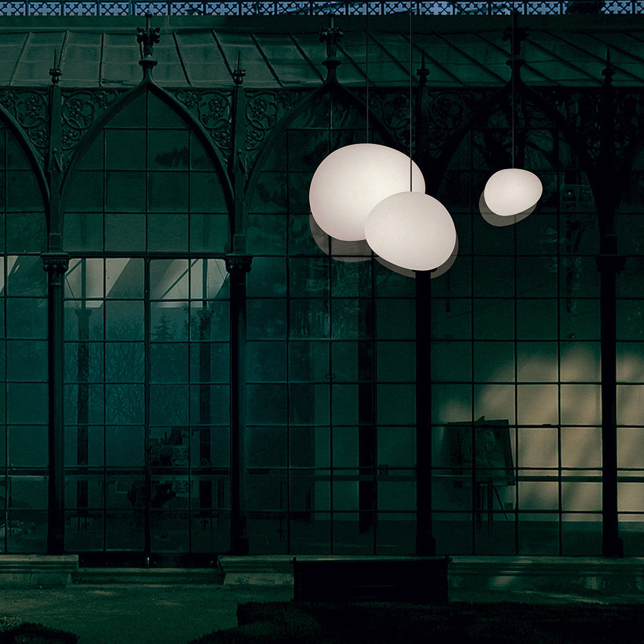Click the small pendant lamp on the right
Image resolution: width=644 pixels, height=644 pixels.
(512, 191)
